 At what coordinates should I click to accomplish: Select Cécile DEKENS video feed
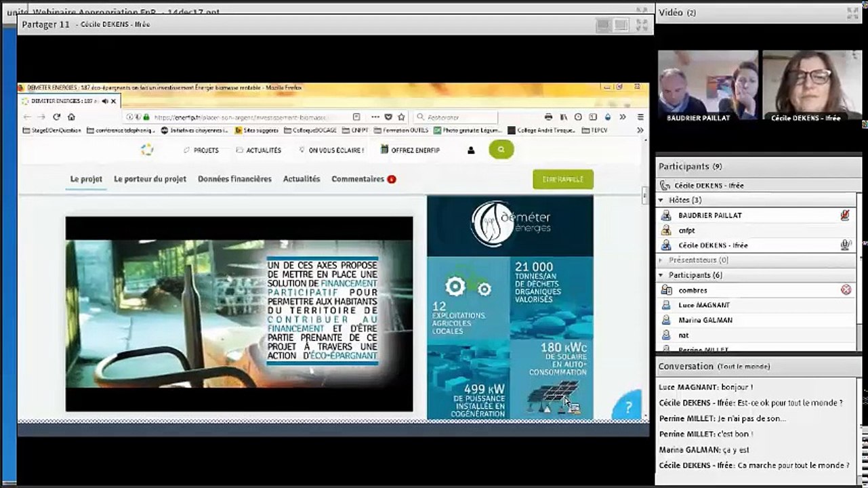point(812,85)
